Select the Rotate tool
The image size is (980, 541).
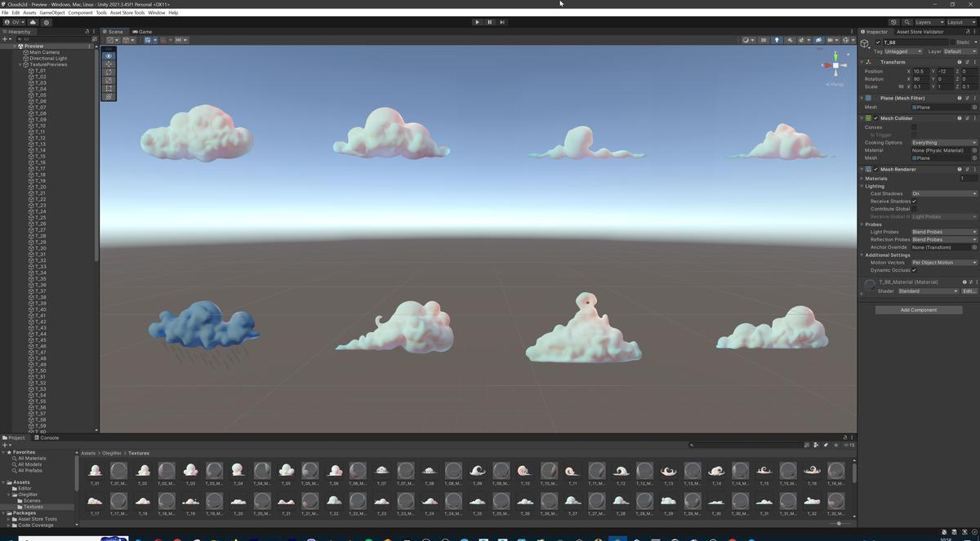108,73
